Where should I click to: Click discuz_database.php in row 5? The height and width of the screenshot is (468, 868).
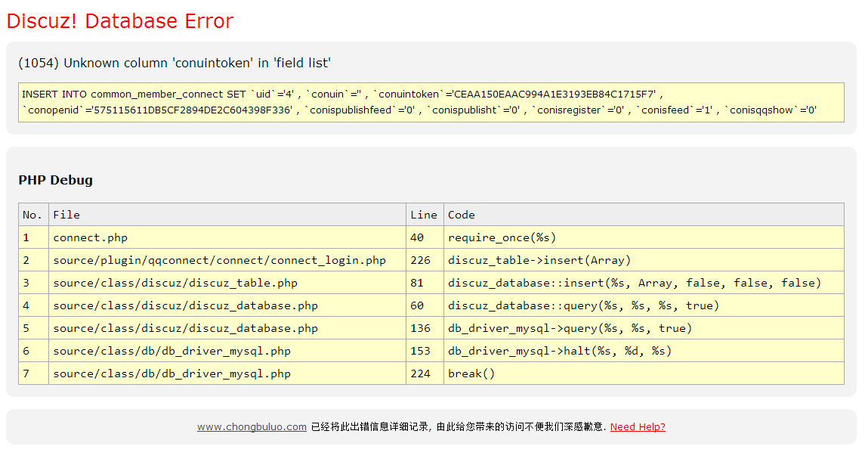(227, 328)
